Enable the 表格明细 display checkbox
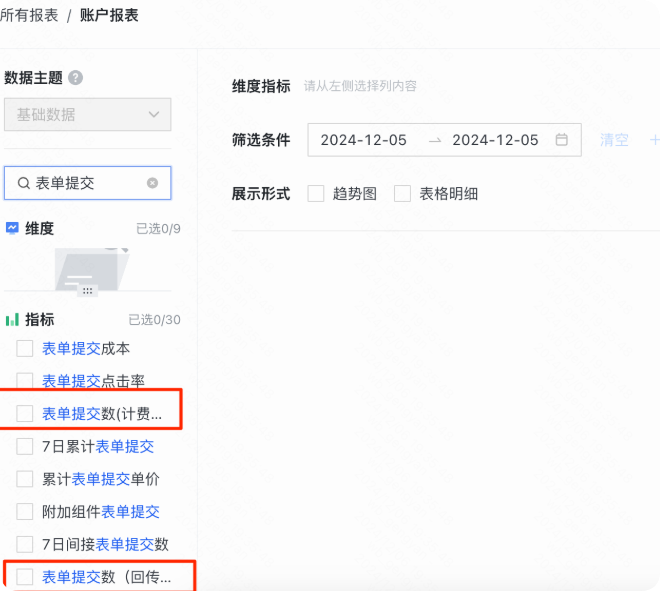The width and height of the screenshot is (660, 591). [x=402, y=194]
